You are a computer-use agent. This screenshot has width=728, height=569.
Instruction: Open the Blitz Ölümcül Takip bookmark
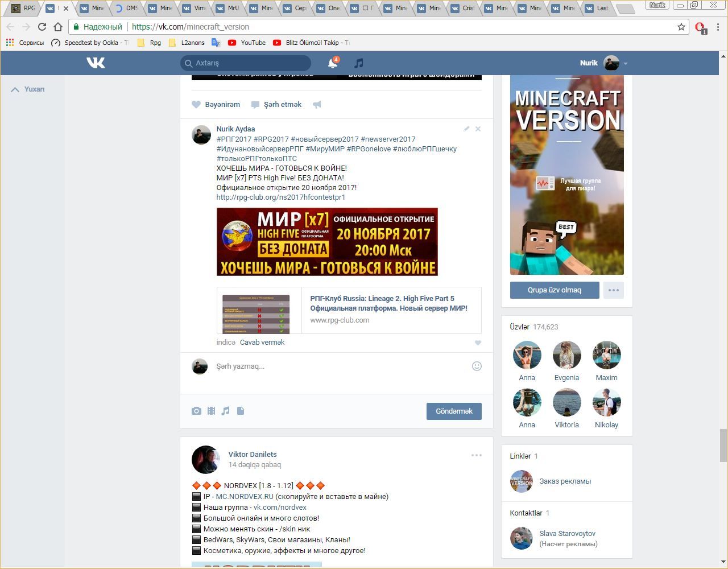311,43
